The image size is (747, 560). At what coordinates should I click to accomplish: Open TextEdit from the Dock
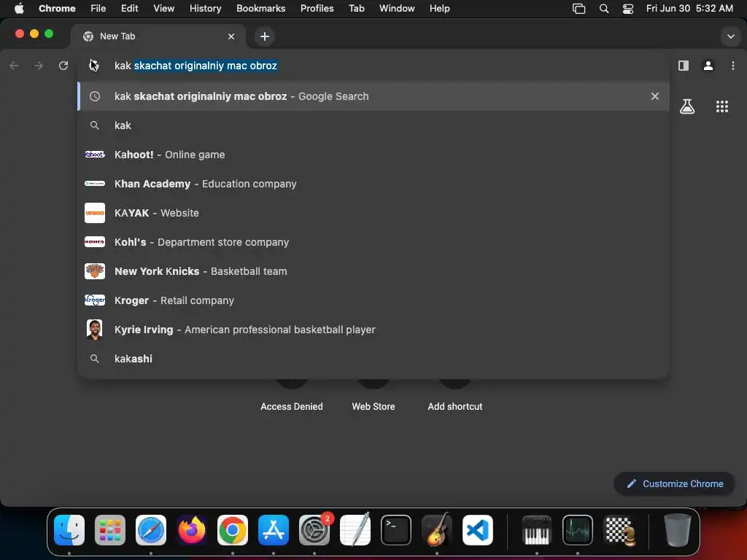click(x=355, y=530)
